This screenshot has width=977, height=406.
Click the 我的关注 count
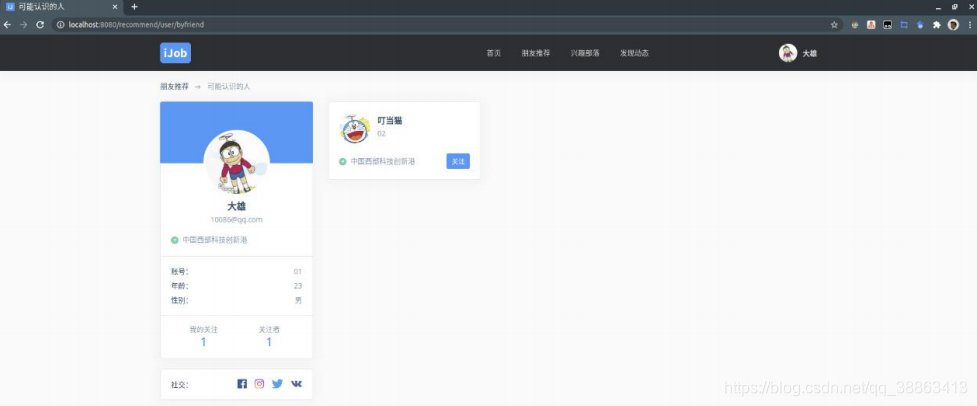[204, 342]
